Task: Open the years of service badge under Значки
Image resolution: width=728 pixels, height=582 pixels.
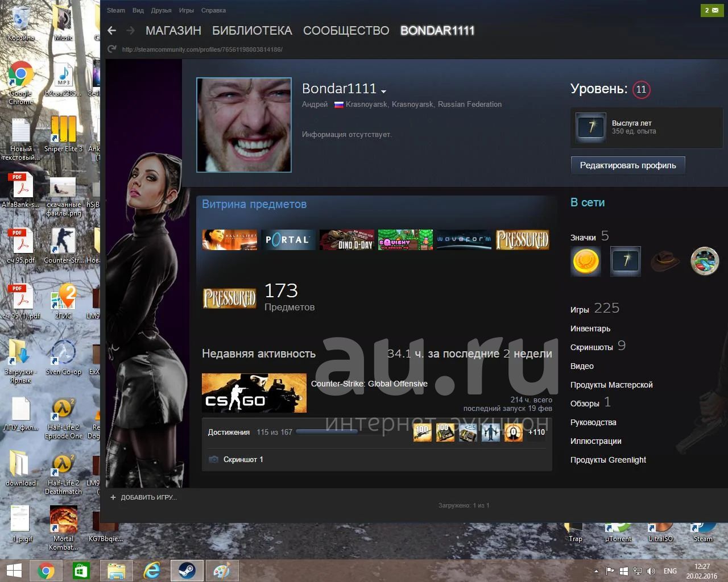Action: pos(626,261)
